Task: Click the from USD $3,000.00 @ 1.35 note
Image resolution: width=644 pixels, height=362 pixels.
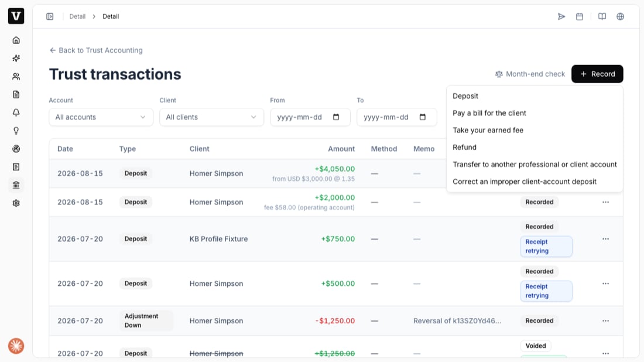Action: pyautogui.click(x=313, y=179)
